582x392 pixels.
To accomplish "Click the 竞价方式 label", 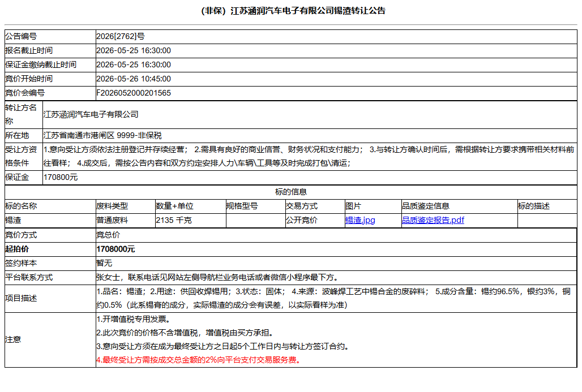I will [21, 235].
